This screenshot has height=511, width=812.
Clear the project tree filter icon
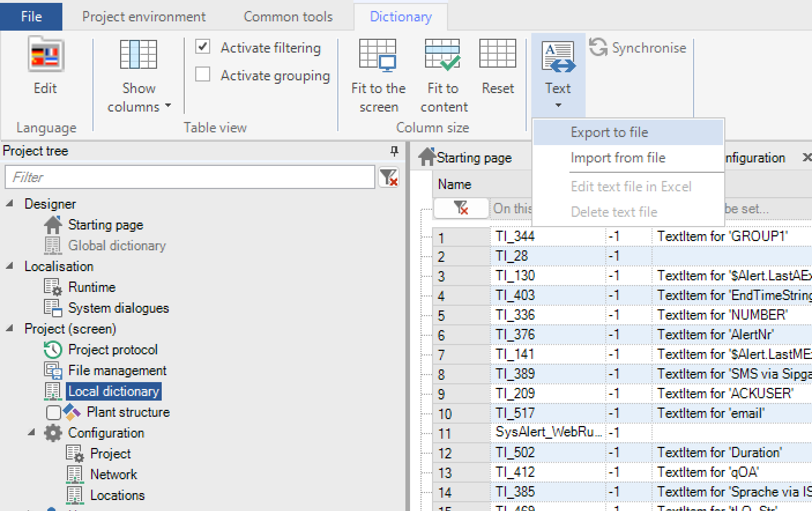tap(389, 177)
